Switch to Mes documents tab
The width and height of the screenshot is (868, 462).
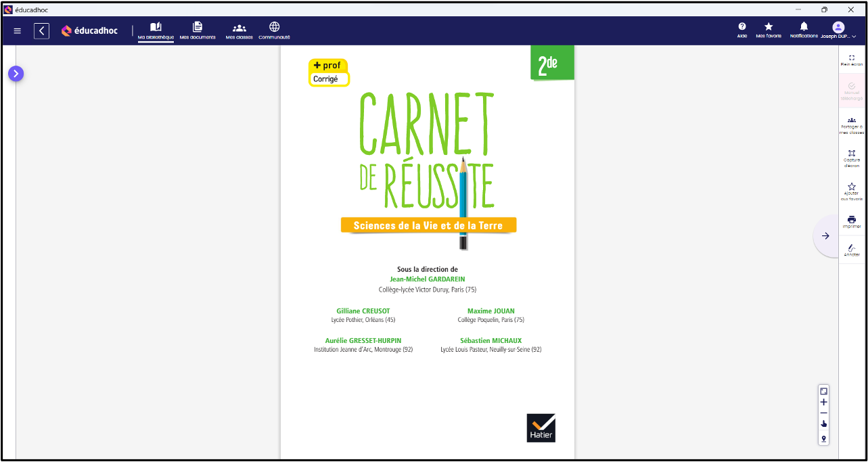(x=198, y=30)
